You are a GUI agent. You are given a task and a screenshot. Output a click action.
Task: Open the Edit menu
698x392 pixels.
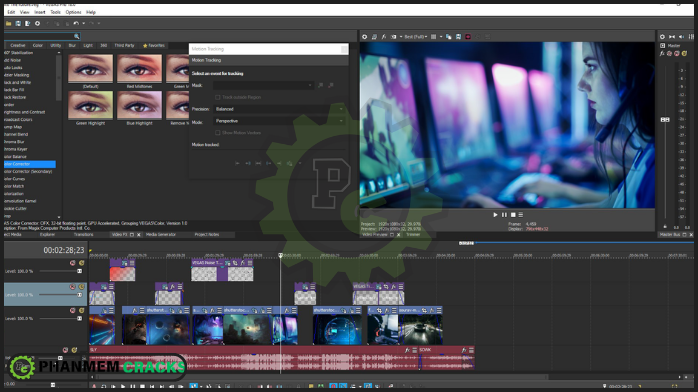point(11,12)
